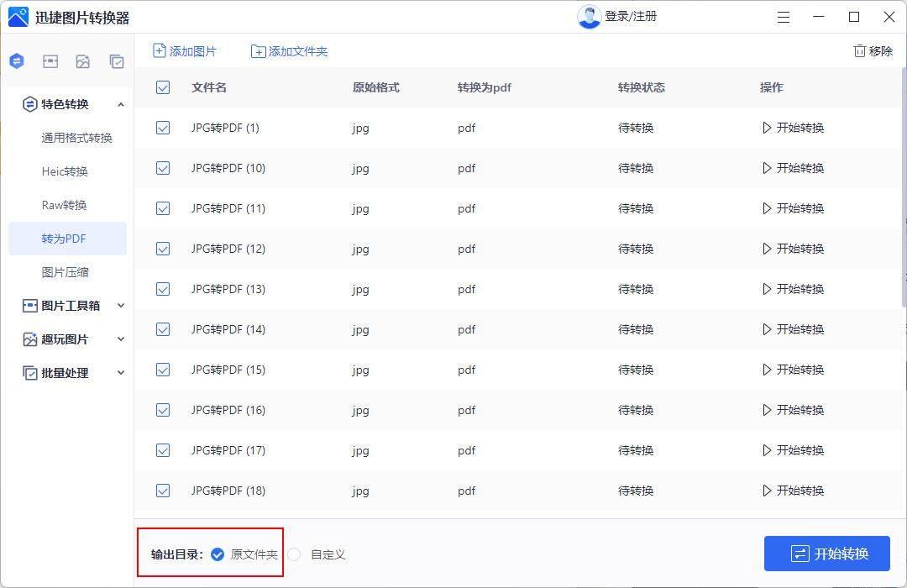Click 待转换 status in JPG转PDF (1) row
Image resolution: width=907 pixels, height=588 pixels.
click(636, 128)
